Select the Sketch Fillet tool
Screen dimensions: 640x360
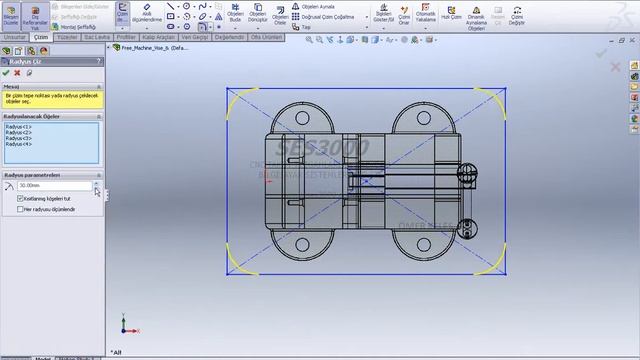point(202,27)
